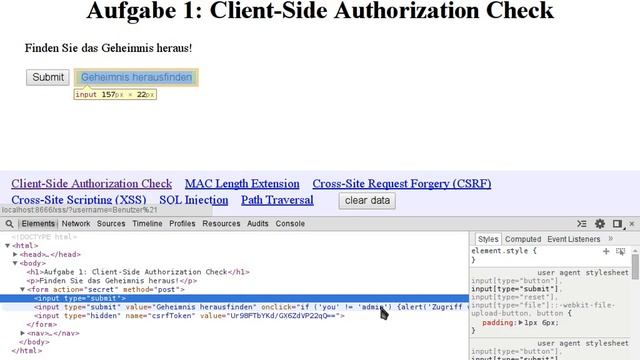Screen dimensions: 640x360
Task: Expand the head node
Action: 15,254
